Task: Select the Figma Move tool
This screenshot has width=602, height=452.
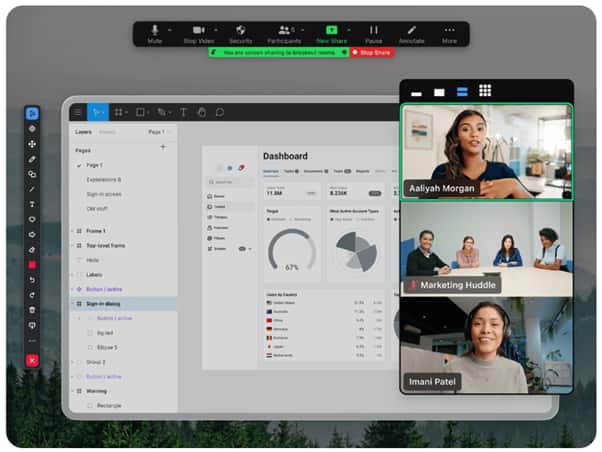Action: [x=98, y=112]
